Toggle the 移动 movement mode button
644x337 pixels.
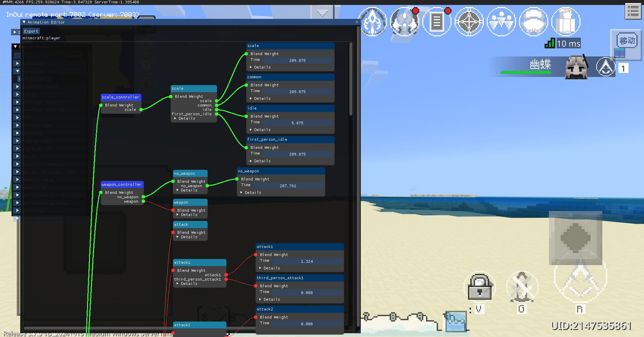click(x=627, y=41)
